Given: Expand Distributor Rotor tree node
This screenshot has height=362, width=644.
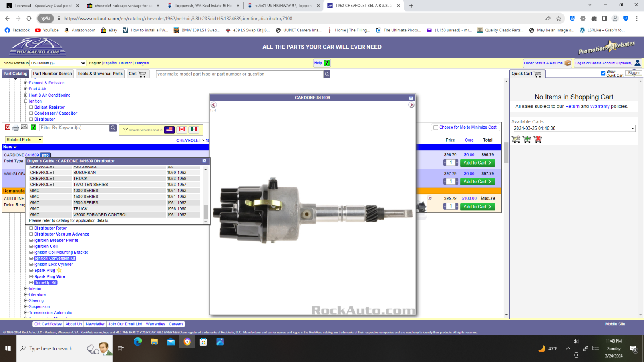Looking at the screenshot, I should [31, 228].
